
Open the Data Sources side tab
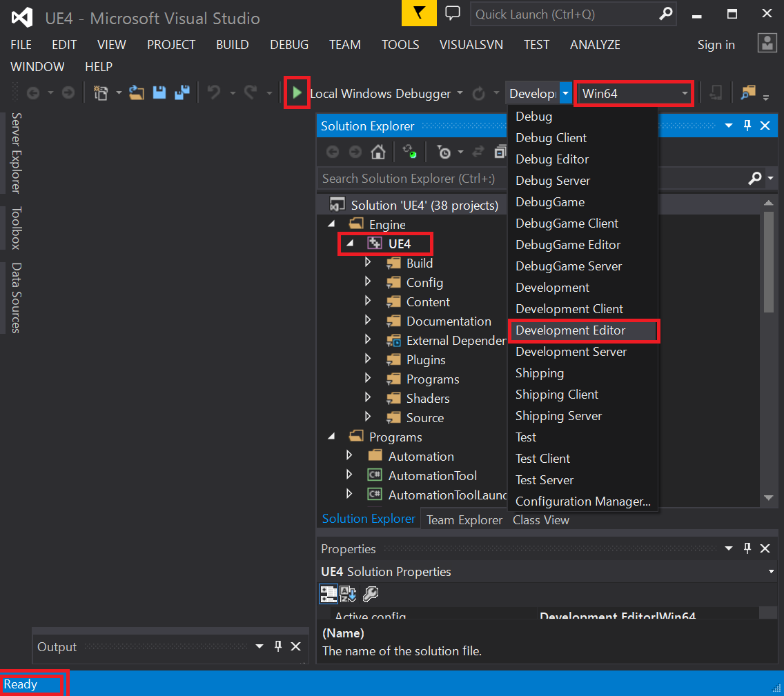point(16,297)
